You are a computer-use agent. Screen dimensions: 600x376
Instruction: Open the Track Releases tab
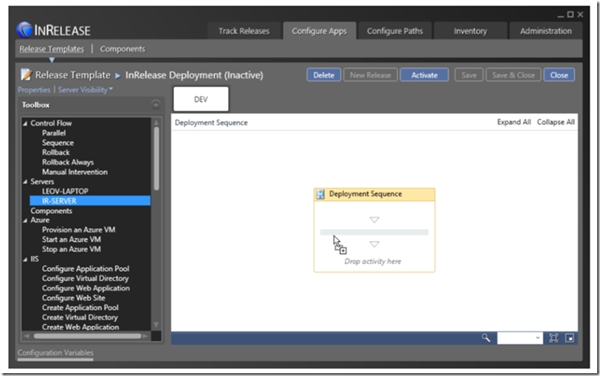(x=244, y=31)
